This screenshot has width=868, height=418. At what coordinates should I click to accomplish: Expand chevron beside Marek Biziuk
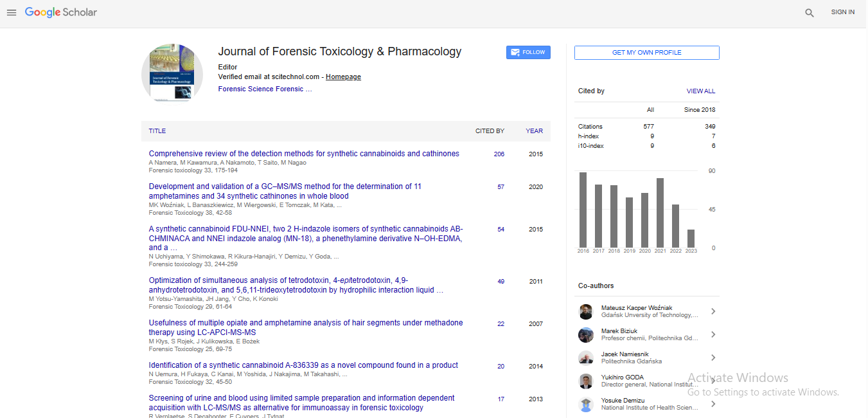click(713, 334)
